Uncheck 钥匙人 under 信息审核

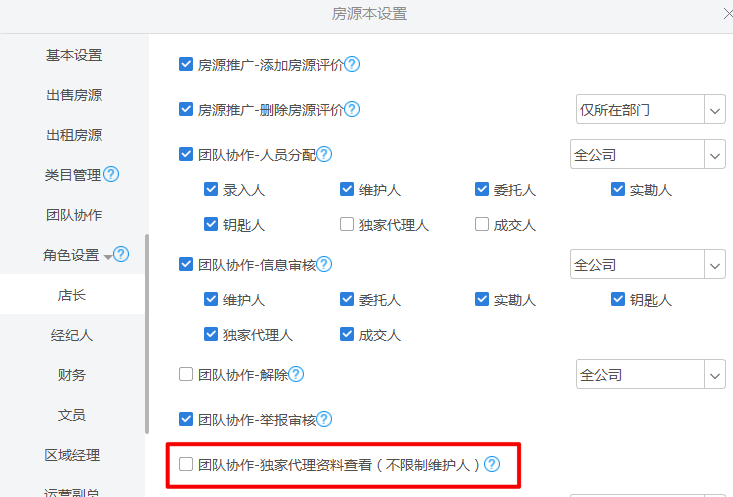click(618, 299)
